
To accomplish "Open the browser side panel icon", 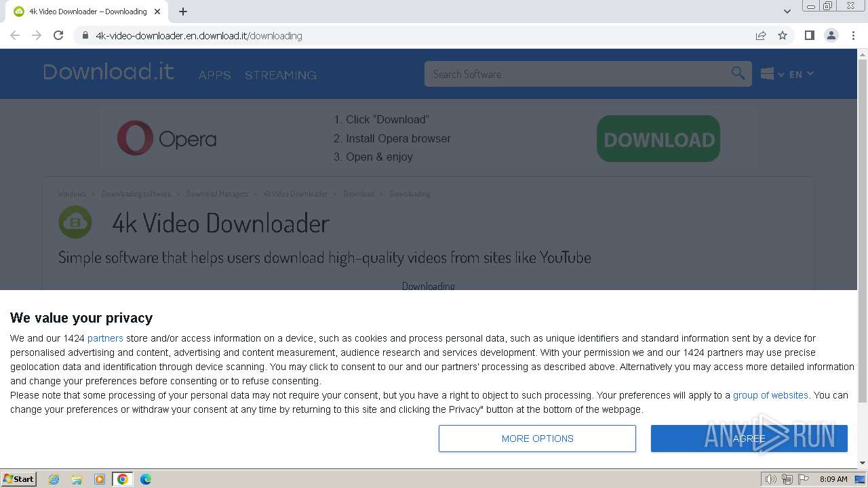I will point(809,35).
